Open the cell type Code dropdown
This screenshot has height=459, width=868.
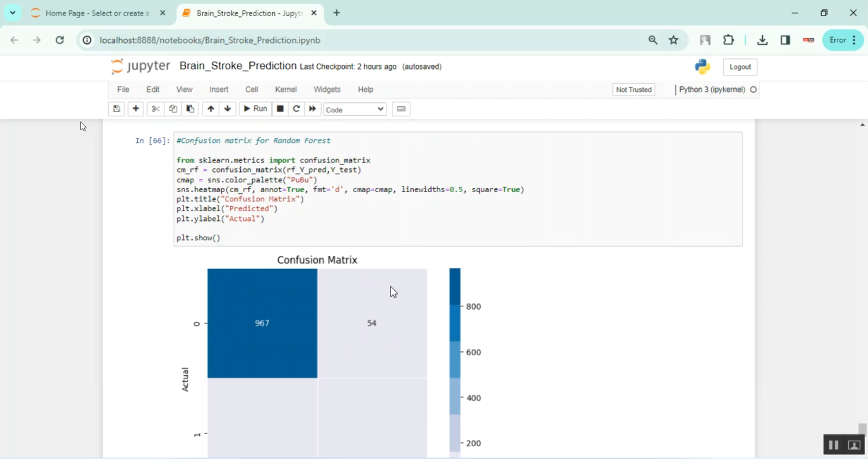point(355,109)
